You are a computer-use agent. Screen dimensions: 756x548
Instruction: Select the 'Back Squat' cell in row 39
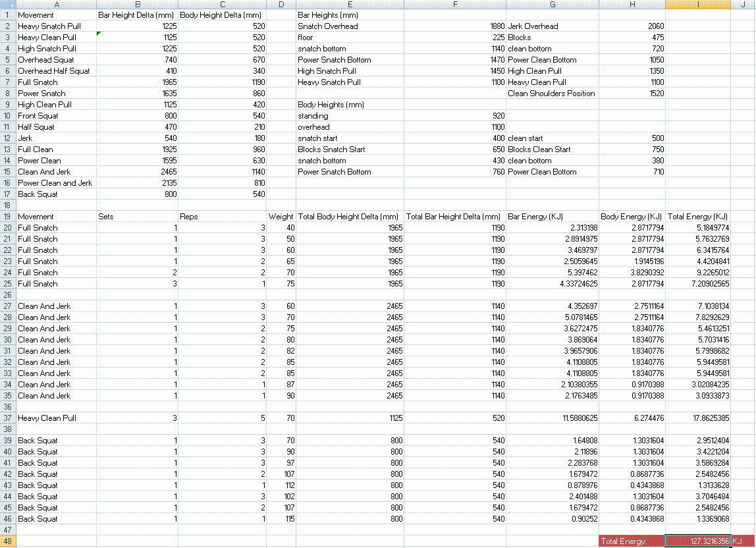(56, 441)
